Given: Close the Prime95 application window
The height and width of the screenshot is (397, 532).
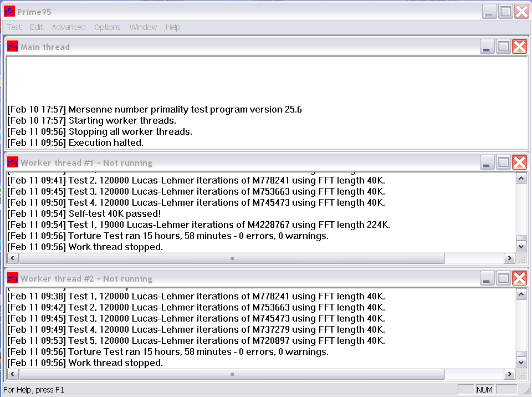Looking at the screenshot, I should (x=522, y=12).
